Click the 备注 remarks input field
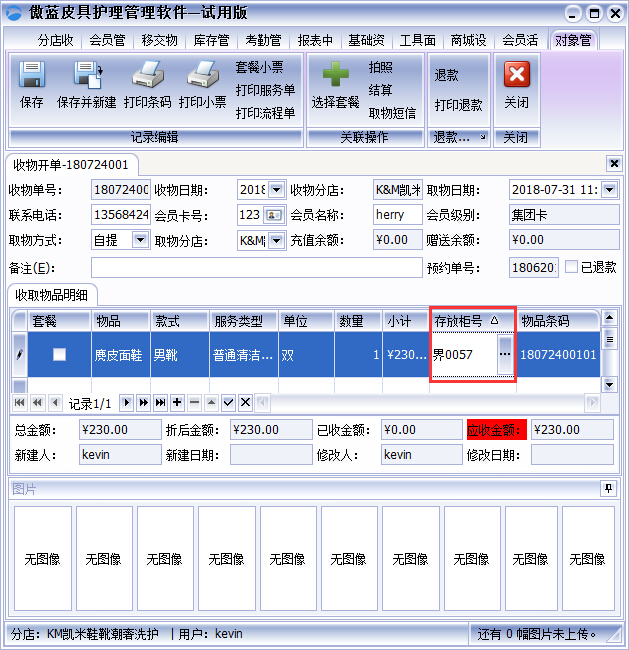 point(256,267)
